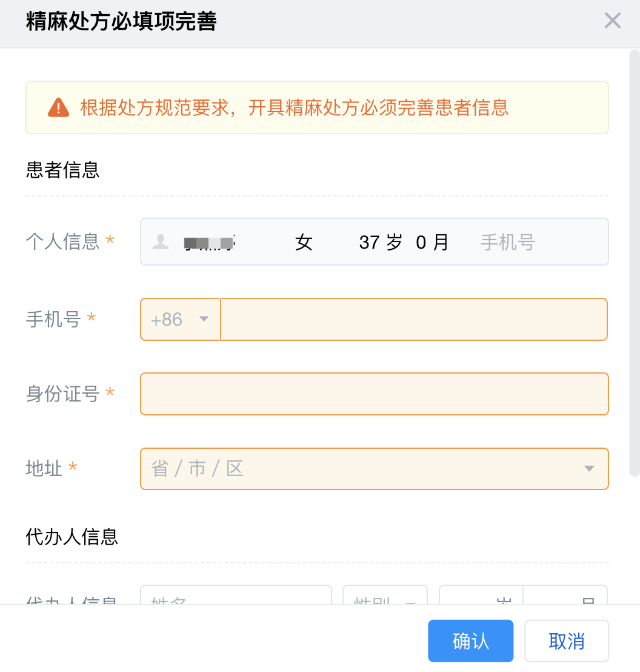The image size is (640, 672).
Task: Click the 0 月 month value in 个人信息
Action: (432, 243)
